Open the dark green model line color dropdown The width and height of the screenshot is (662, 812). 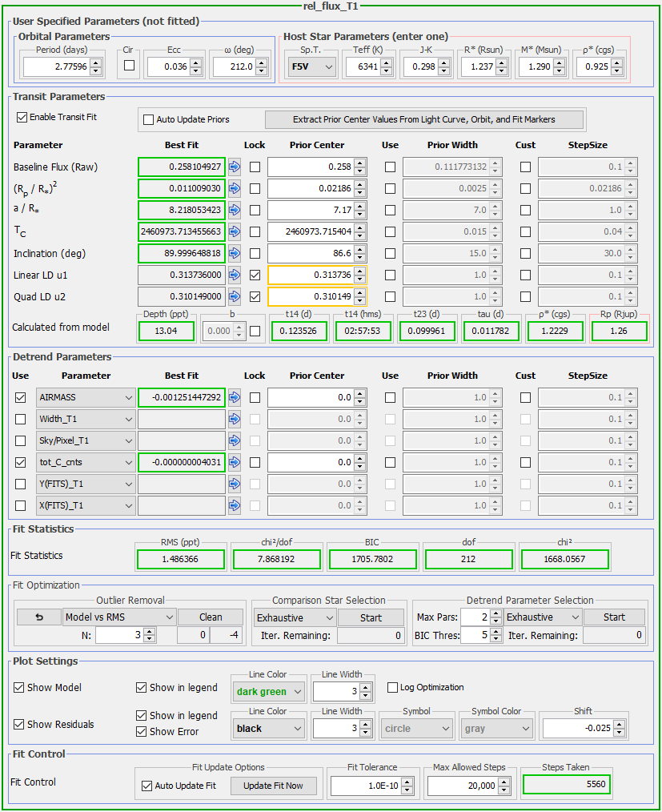point(268,691)
